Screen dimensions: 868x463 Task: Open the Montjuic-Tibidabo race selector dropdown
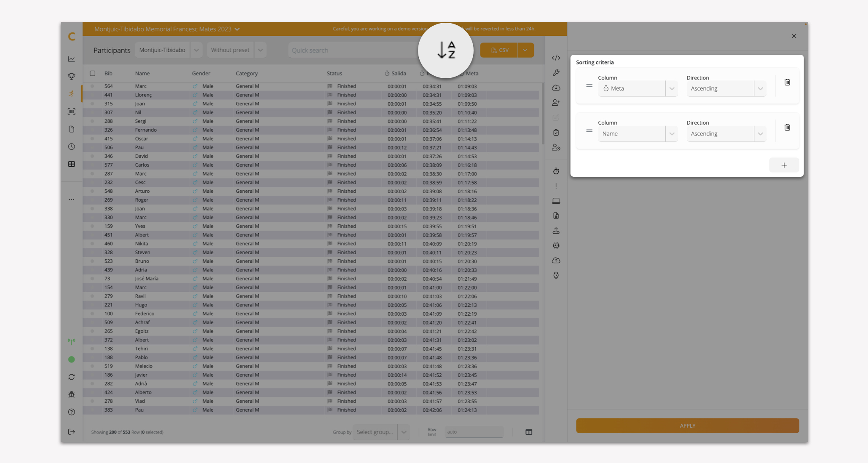[169, 50]
